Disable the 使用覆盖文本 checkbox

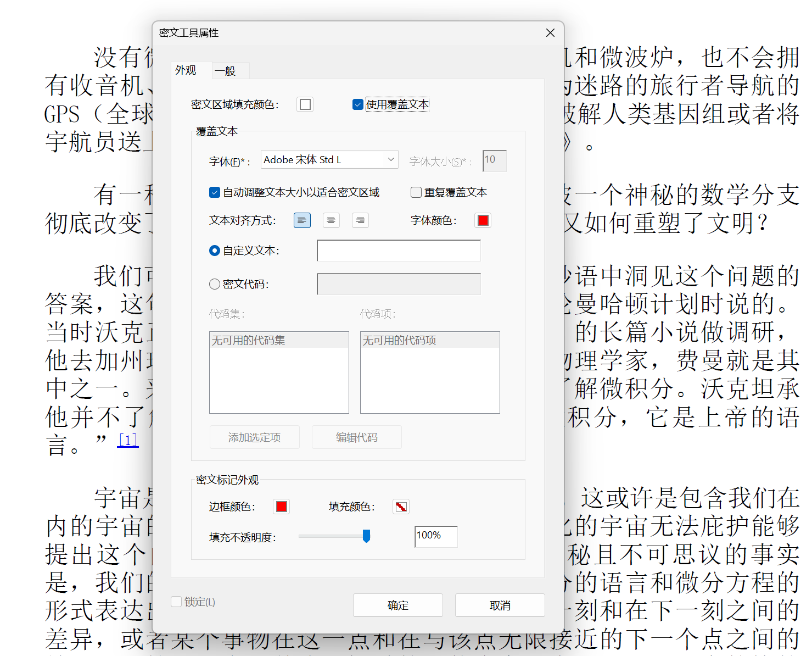358,104
